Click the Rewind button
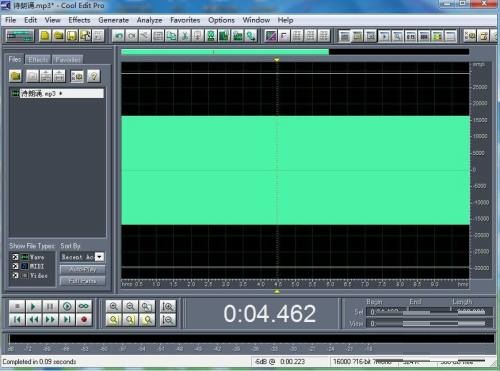 pyautogui.click(x=33, y=320)
